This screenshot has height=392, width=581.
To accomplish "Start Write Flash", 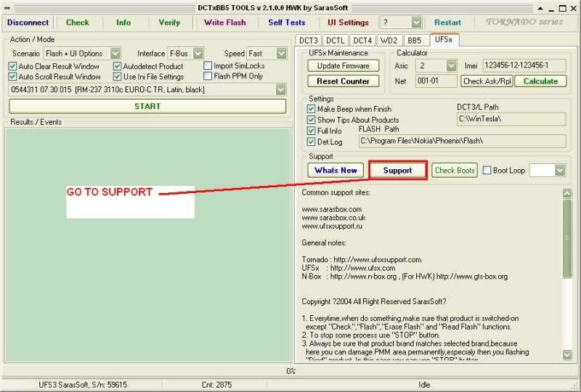I will click(224, 23).
